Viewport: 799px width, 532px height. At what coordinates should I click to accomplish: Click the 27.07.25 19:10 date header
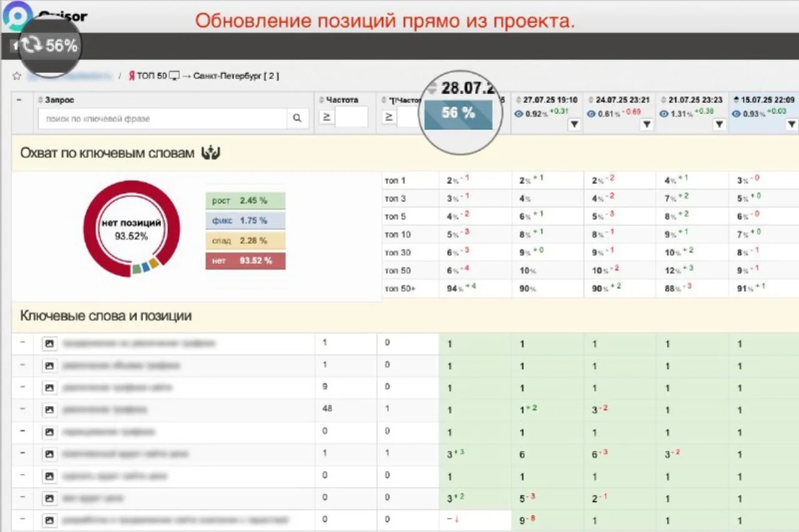[x=551, y=100]
